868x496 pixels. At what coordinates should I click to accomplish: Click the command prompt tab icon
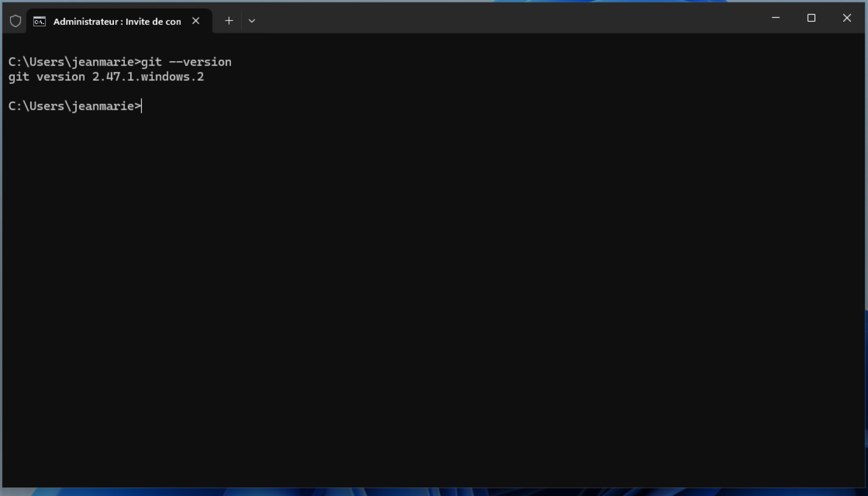click(x=39, y=21)
